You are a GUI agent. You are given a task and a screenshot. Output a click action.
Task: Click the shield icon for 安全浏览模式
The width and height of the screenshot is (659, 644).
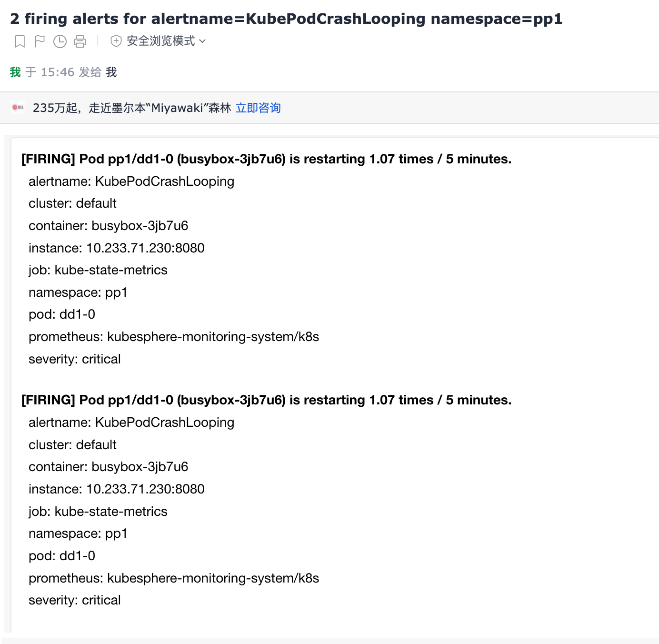click(116, 41)
